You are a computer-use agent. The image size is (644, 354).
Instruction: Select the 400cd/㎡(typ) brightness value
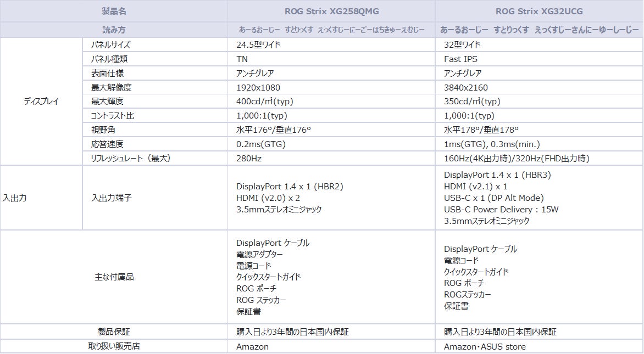(265, 102)
